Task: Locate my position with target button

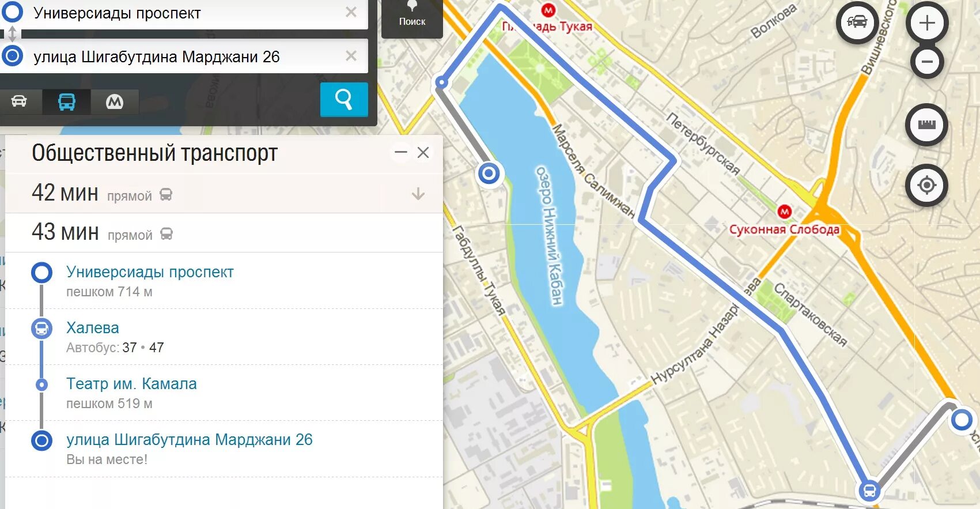Action: click(926, 186)
